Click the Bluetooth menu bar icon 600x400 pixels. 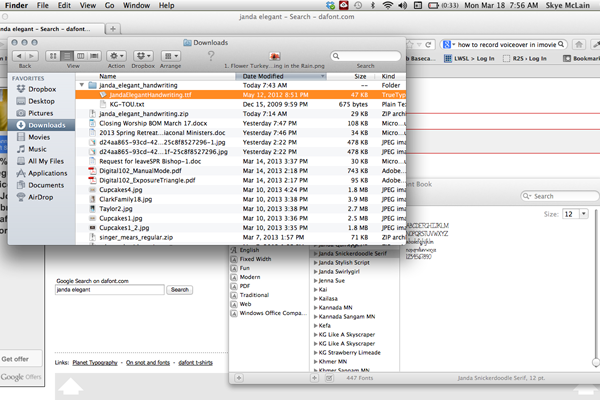[x=373, y=5]
